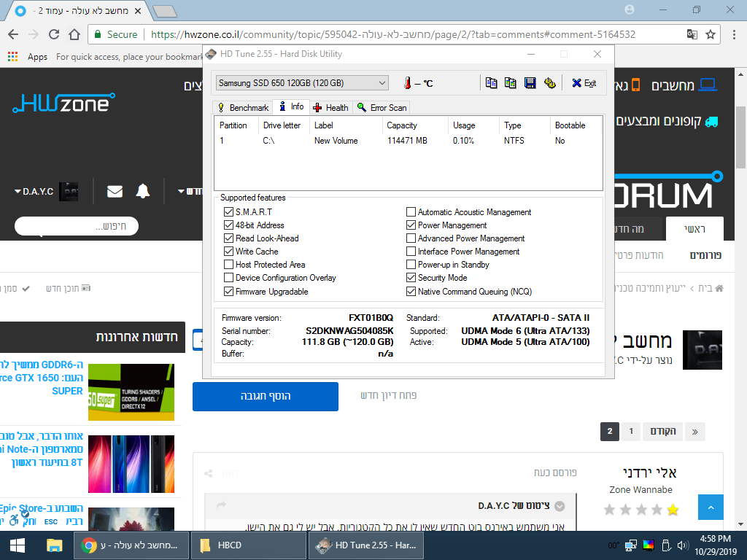Click the Exit button in HD Tune
The width and height of the screenshot is (747, 560).
[584, 83]
